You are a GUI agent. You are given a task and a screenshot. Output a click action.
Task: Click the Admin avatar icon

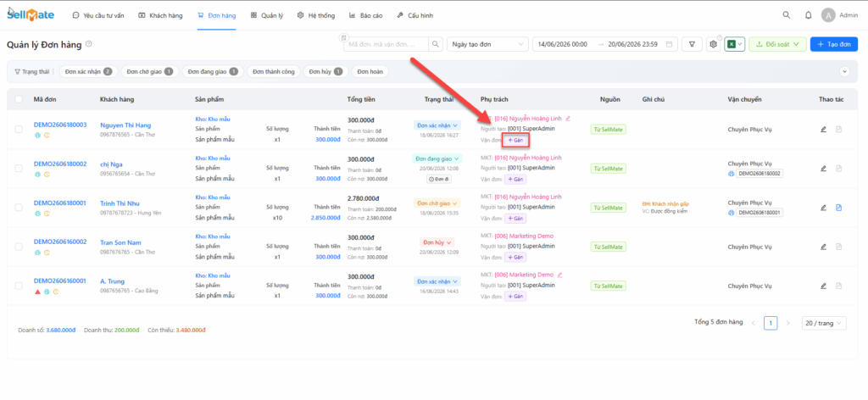click(828, 15)
